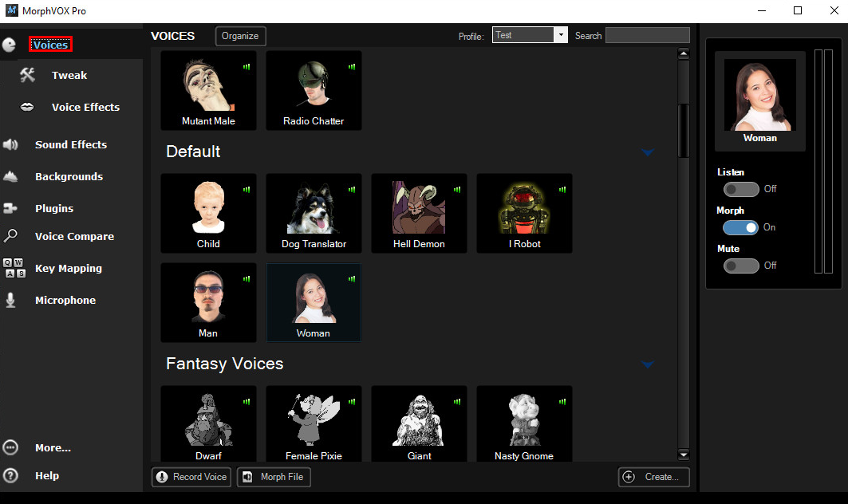This screenshot has height=504, width=848.
Task: Click the voice list scroll down arrow
Action: pyautogui.click(x=684, y=455)
